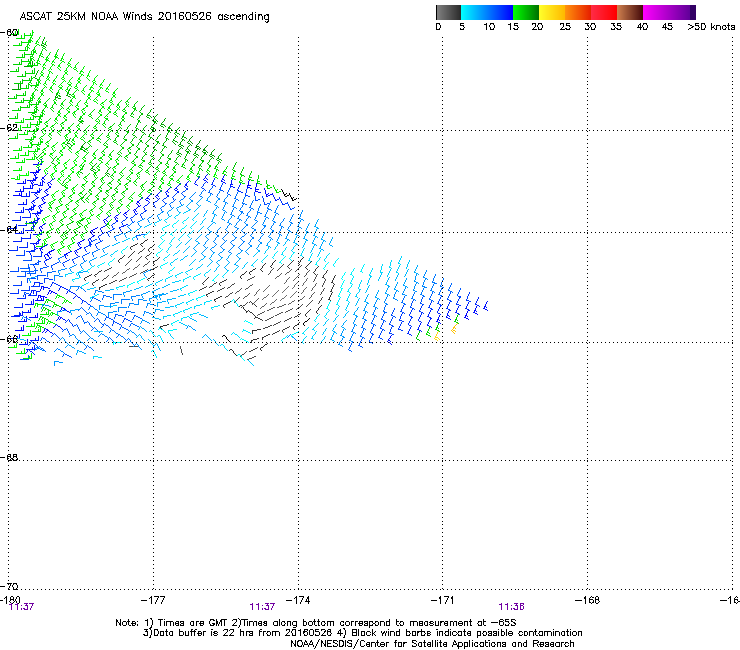Select the red 30-35 knot legend segment
This screenshot has width=740, height=650.
point(604,12)
